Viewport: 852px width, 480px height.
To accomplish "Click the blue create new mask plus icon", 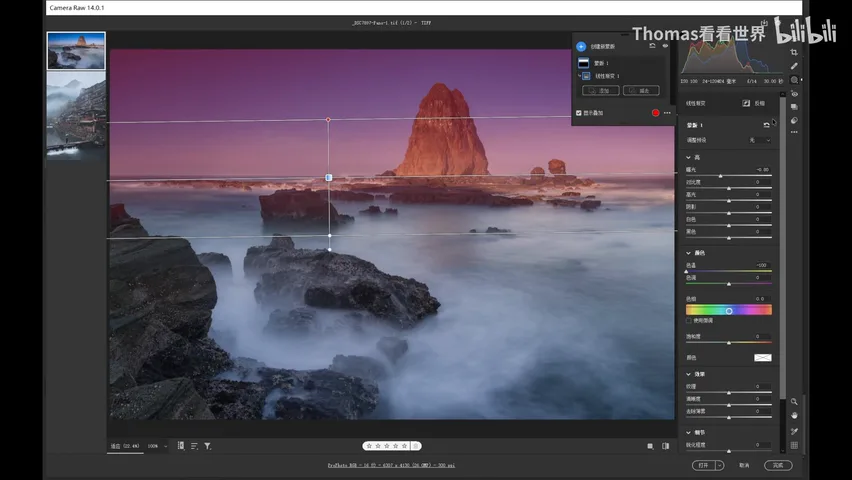I will coord(581,46).
